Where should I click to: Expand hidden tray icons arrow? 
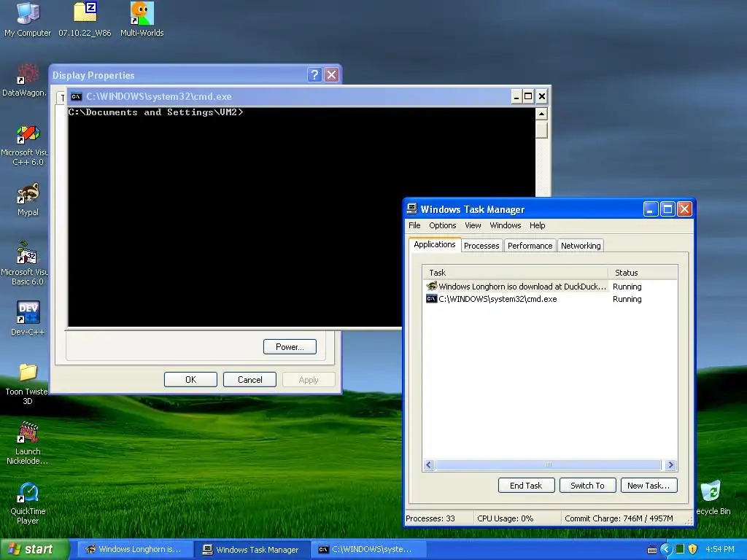[666, 549]
